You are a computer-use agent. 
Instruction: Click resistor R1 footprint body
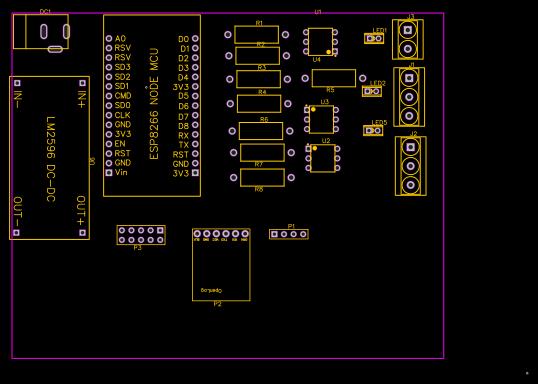point(256,35)
